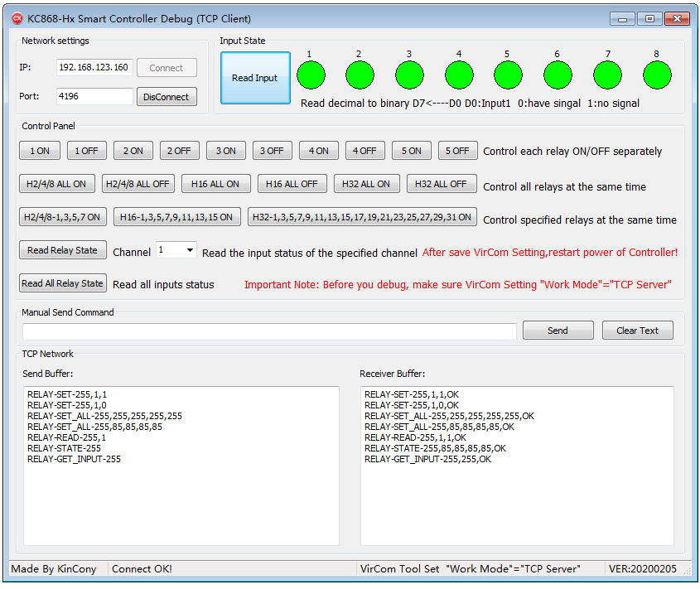Turn relay 3 OFF
700x589 pixels.
tap(272, 151)
